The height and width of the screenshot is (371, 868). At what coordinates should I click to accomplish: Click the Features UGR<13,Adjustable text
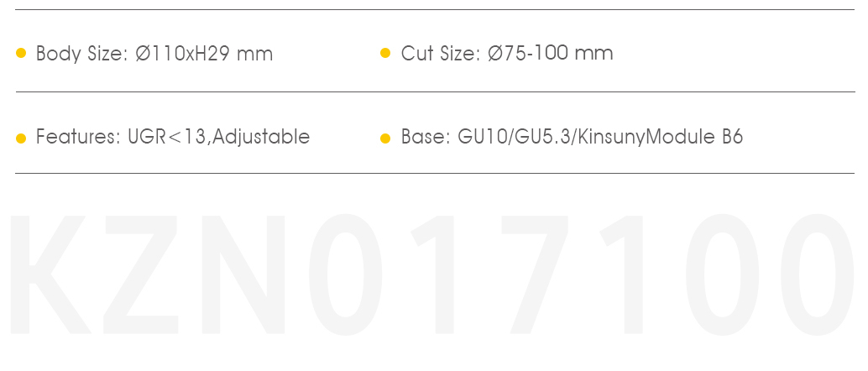pyautogui.click(x=173, y=136)
